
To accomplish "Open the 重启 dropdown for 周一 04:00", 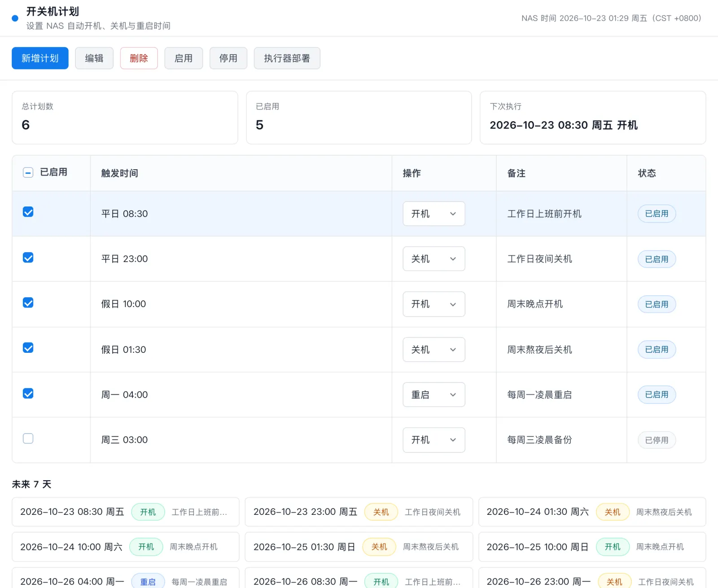I will click(434, 395).
